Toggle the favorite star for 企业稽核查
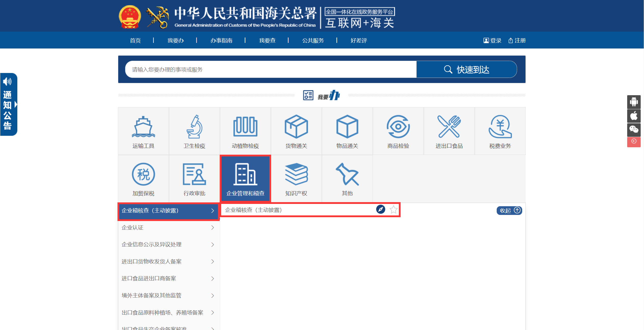The height and width of the screenshot is (330, 644). pos(393,210)
